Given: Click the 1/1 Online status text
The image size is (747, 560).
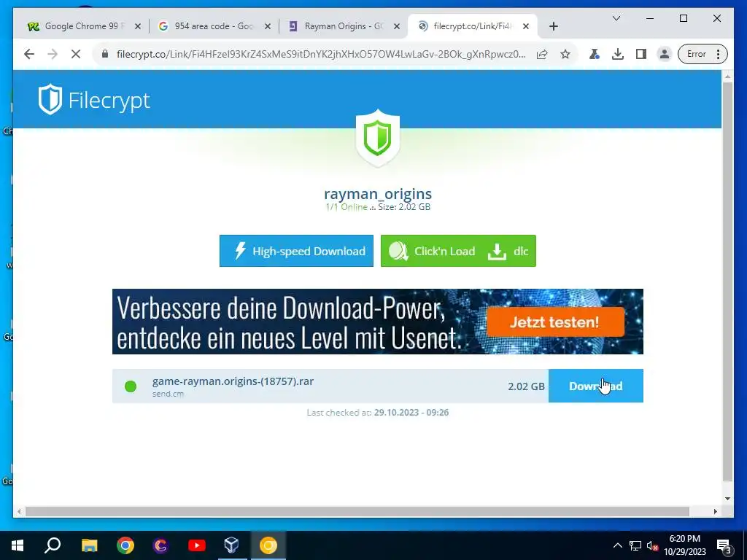Looking at the screenshot, I should [x=347, y=207].
